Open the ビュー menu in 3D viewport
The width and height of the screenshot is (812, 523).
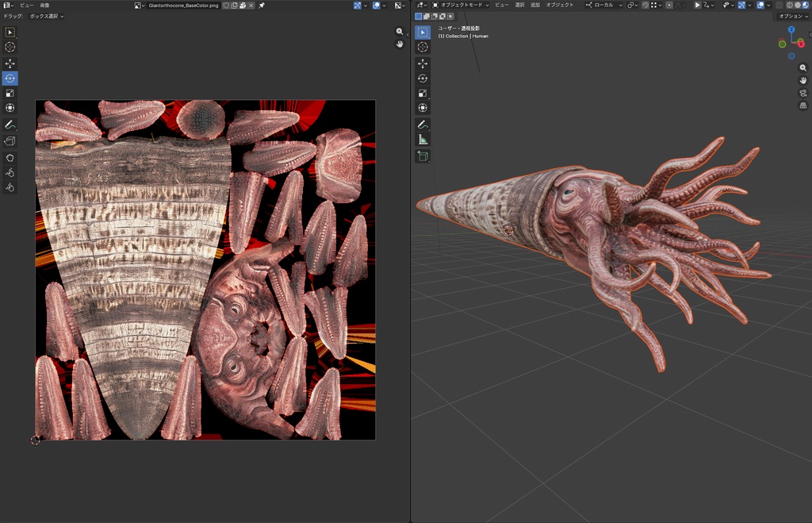(501, 6)
